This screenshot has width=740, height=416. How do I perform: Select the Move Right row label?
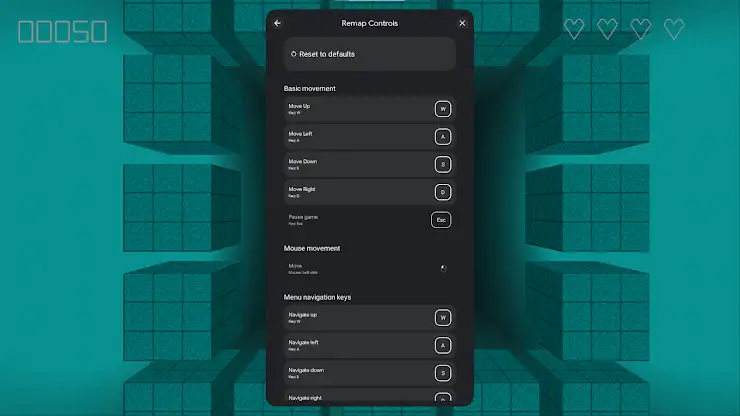[x=302, y=189]
